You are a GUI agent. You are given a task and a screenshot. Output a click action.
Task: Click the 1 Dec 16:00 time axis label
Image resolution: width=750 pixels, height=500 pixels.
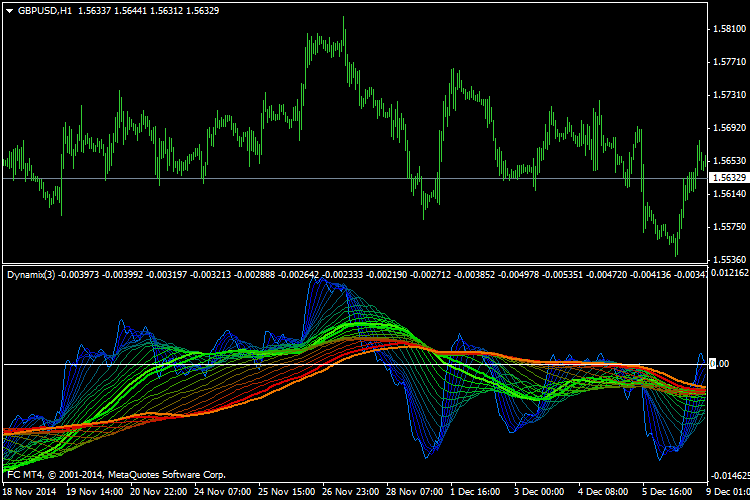475,492
